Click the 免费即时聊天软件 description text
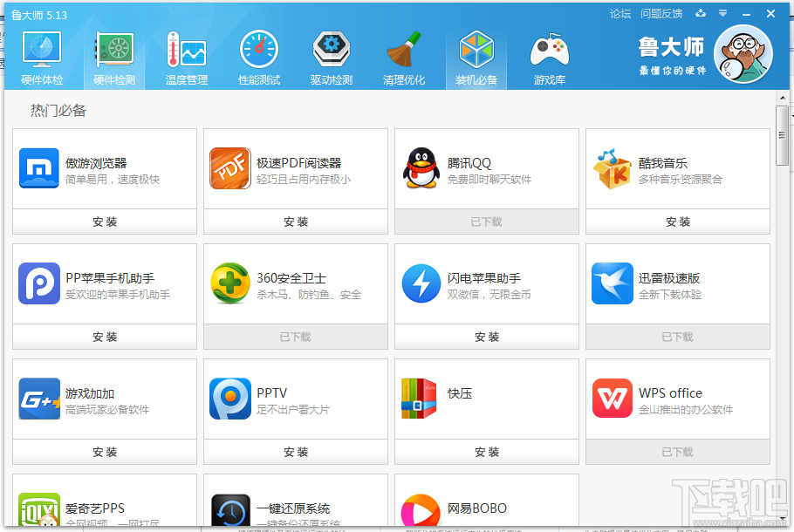 coord(489,179)
